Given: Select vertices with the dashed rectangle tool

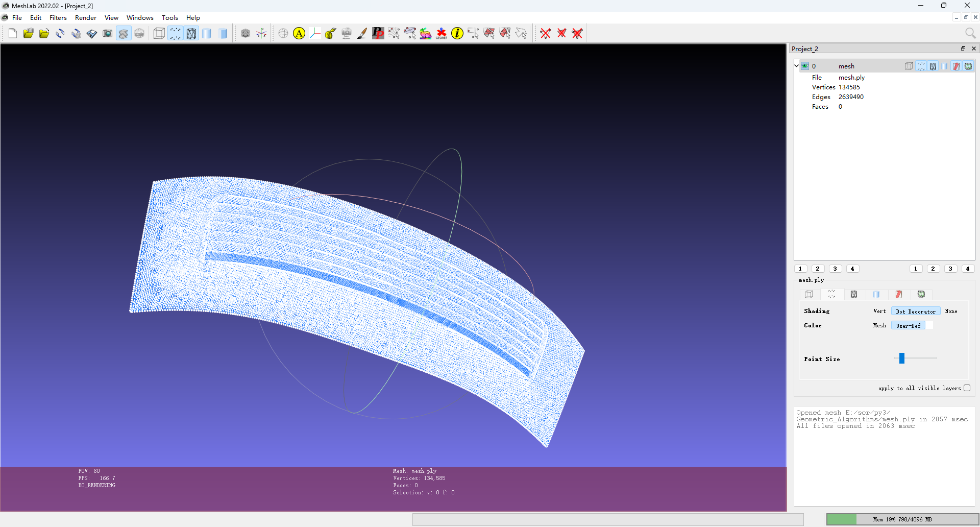Looking at the screenshot, I should coord(473,34).
